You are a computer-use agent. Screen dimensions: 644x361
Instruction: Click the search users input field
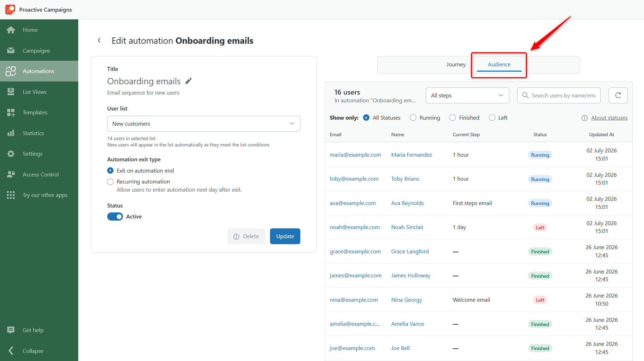click(559, 95)
